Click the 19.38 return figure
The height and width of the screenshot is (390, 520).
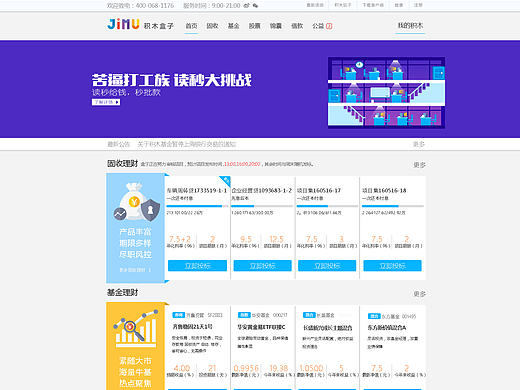click(x=278, y=368)
